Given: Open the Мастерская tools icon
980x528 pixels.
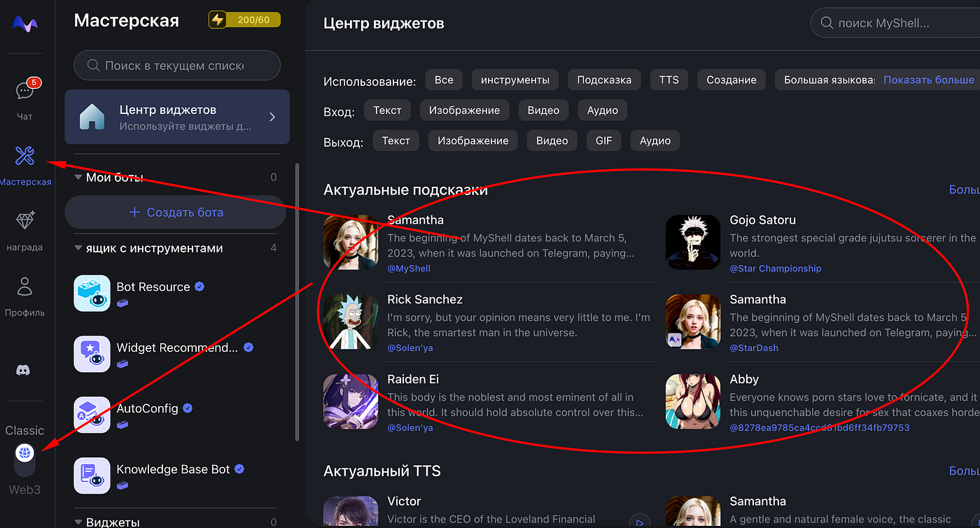Looking at the screenshot, I should pyautogui.click(x=24, y=156).
